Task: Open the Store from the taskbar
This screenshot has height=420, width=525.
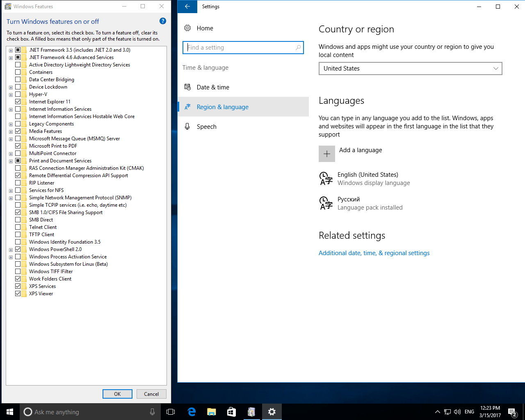Action: tap(231, 412)
